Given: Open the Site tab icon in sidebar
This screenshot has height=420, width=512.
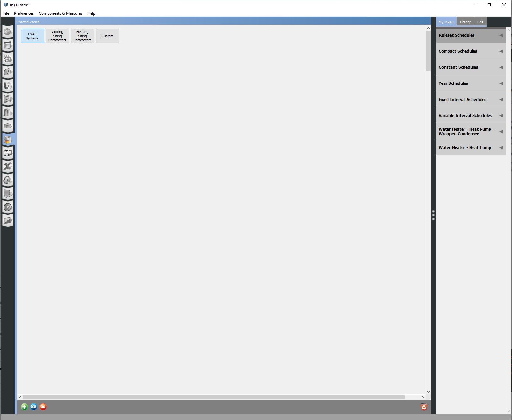Looking at the screenshot, I should coord(8,32).
